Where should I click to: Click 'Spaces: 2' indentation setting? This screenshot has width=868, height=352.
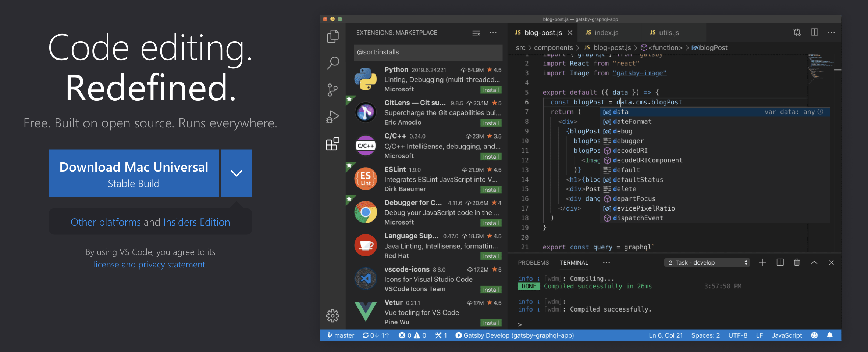[x=705, y=335]
